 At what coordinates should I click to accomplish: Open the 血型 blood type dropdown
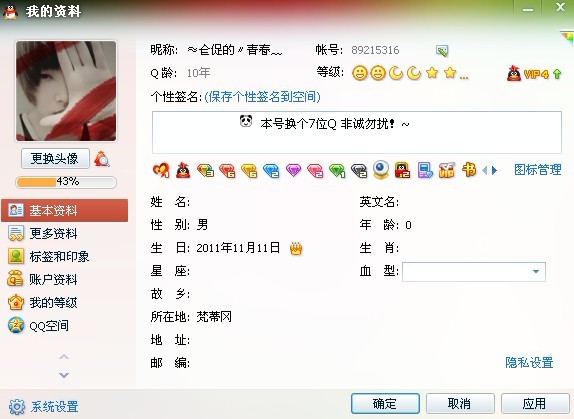click(x=474, y=272)
